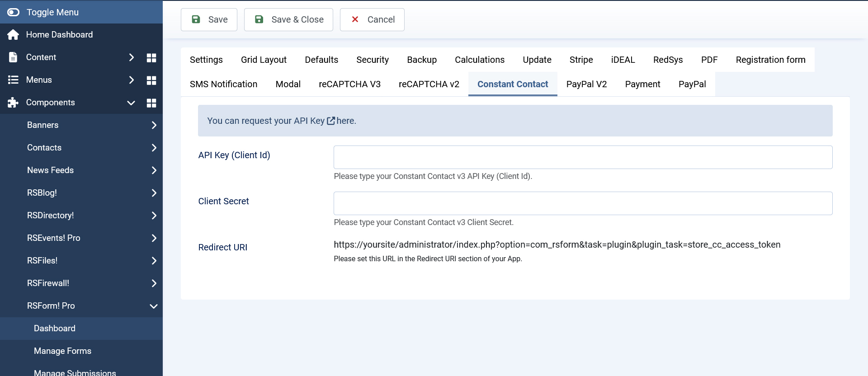Open the Menus dashboard grid icon
The image size is (868, 376).
[151, 80]
